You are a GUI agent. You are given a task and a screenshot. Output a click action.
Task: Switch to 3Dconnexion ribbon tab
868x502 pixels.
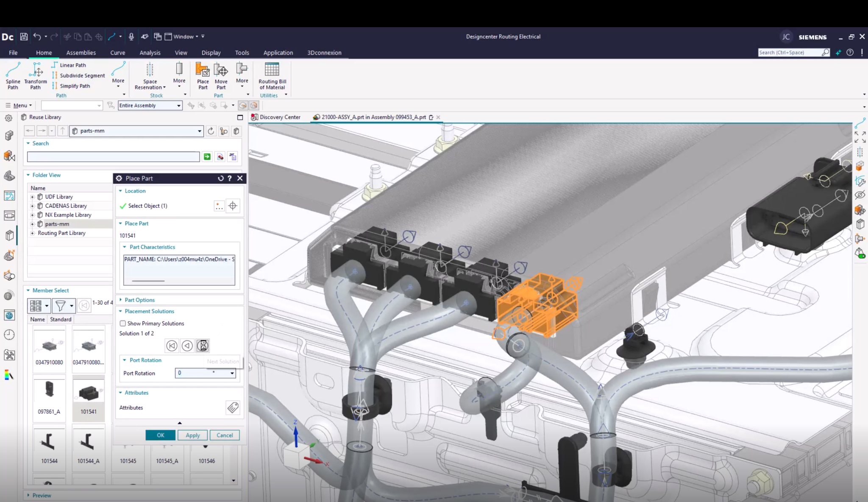click(324, 53)
